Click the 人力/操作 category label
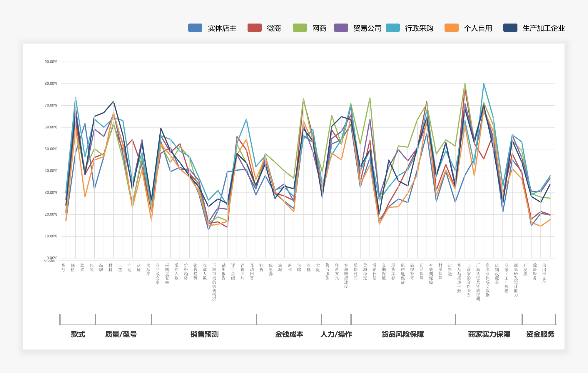The width and height of the screenshot is (588, 373). [336, 334]
